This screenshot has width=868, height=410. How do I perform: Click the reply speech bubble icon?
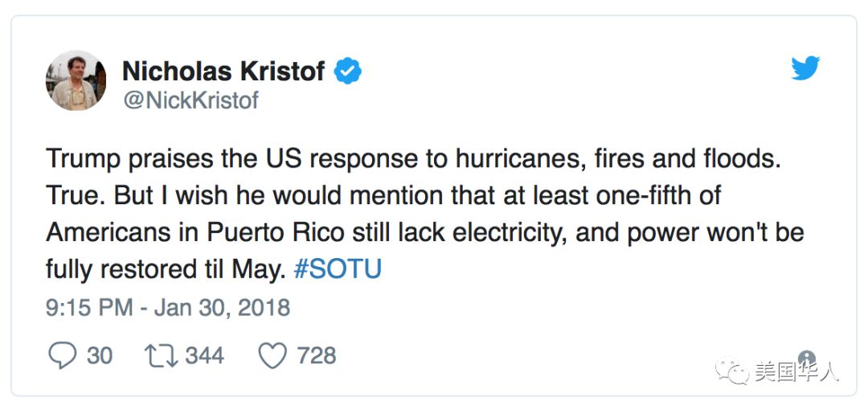click(x=62, y=355)
